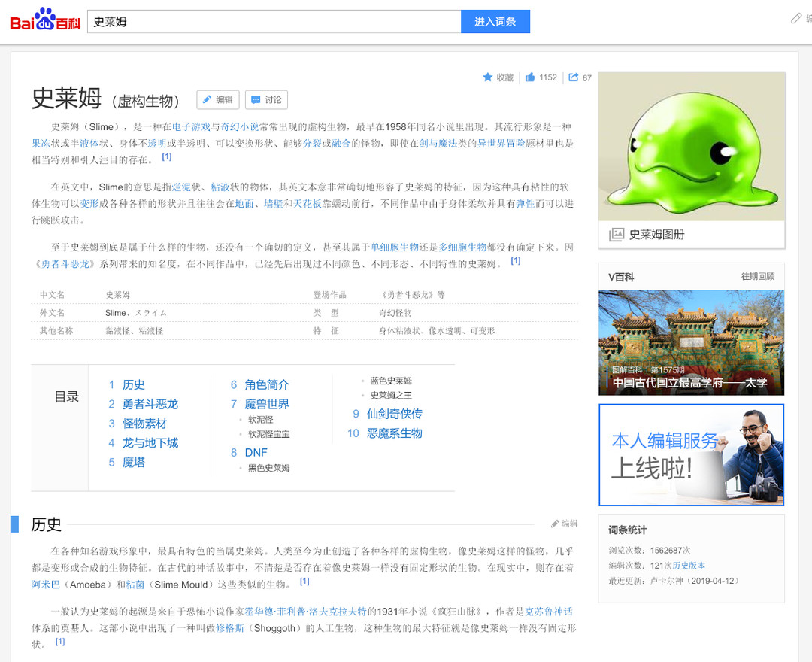
Task: Share the entry using the share arrow icon
Action: click(574, 77)
